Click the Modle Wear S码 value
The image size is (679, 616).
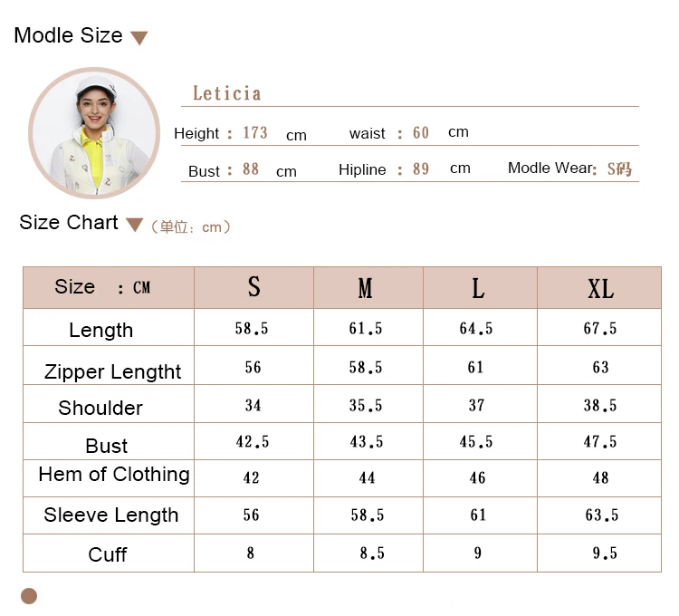click(x=619, y=168)
